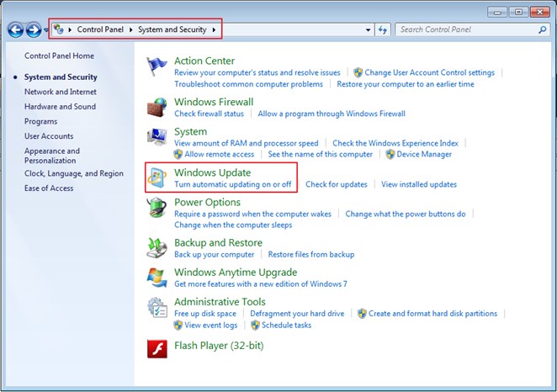Click Change what the power buttons do
Viewport: 557px width, 392px height.
406,215
